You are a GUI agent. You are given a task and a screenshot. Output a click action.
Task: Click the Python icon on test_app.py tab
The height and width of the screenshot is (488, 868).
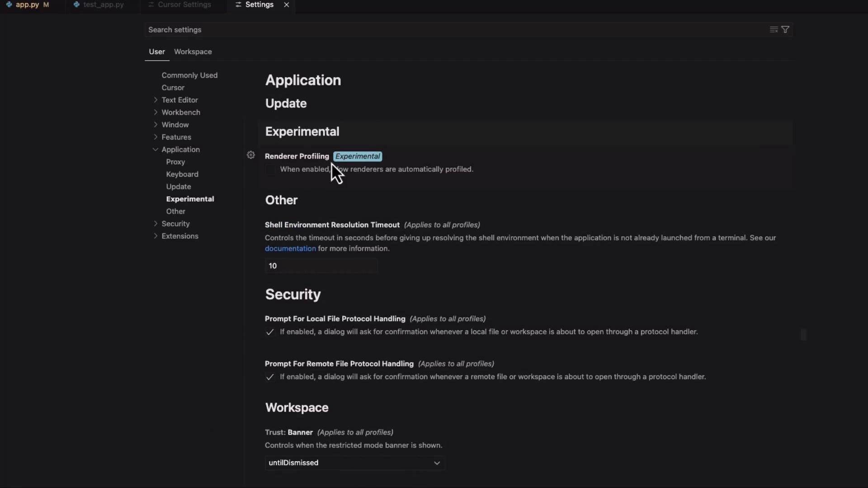click(x=76, y=5)
